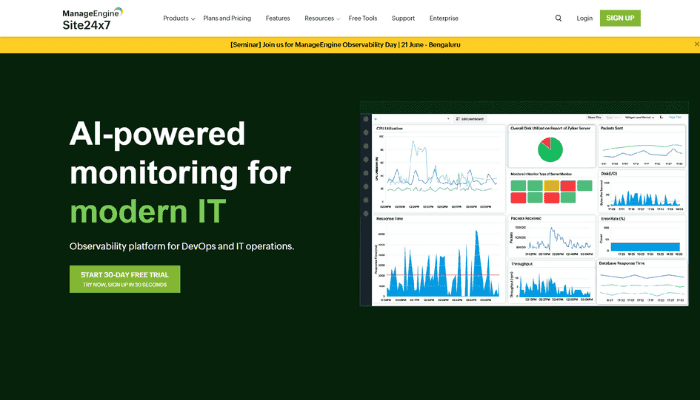The image size is (700, 400).
Task: Click the Login link
Action: pyautogui.click(x=584, y=18)
